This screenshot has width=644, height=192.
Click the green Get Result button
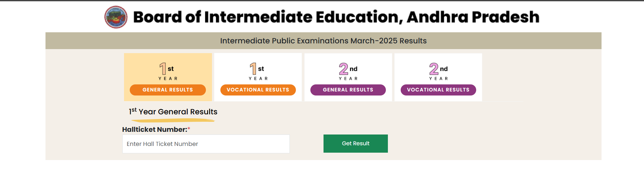coord(356,144)
